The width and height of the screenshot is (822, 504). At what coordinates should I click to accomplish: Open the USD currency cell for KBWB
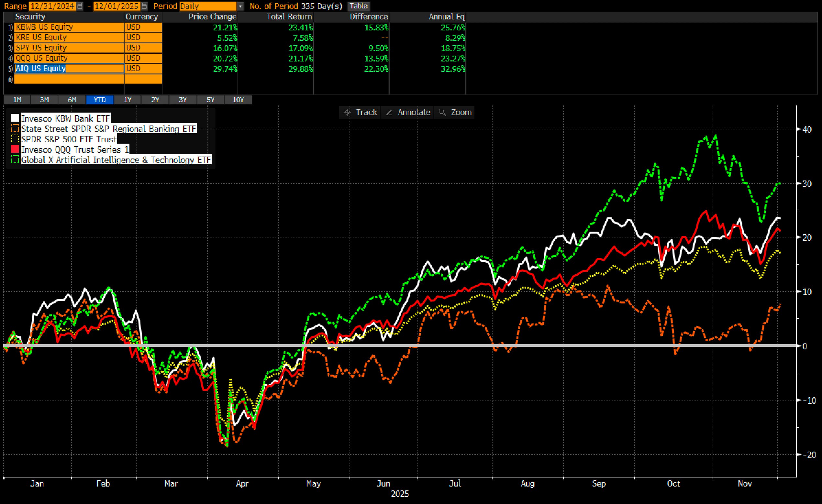click(143, 27)
